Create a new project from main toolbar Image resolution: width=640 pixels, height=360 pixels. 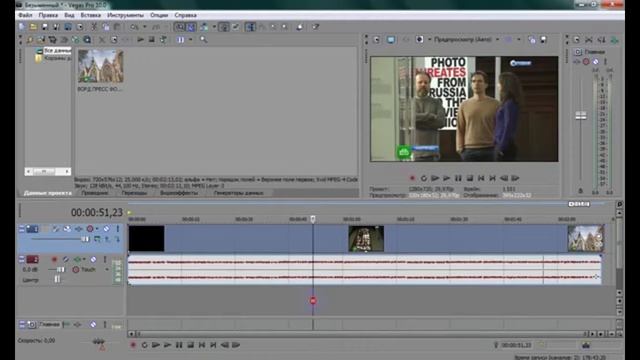click(x=21, y=27)
